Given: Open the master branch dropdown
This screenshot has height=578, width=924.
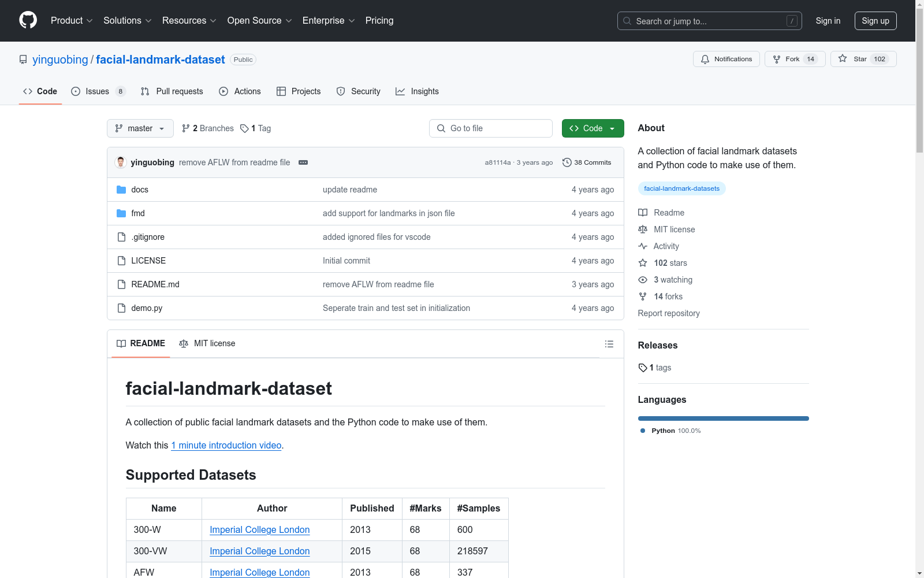Looking at the screenshot, I should [140, 128].
